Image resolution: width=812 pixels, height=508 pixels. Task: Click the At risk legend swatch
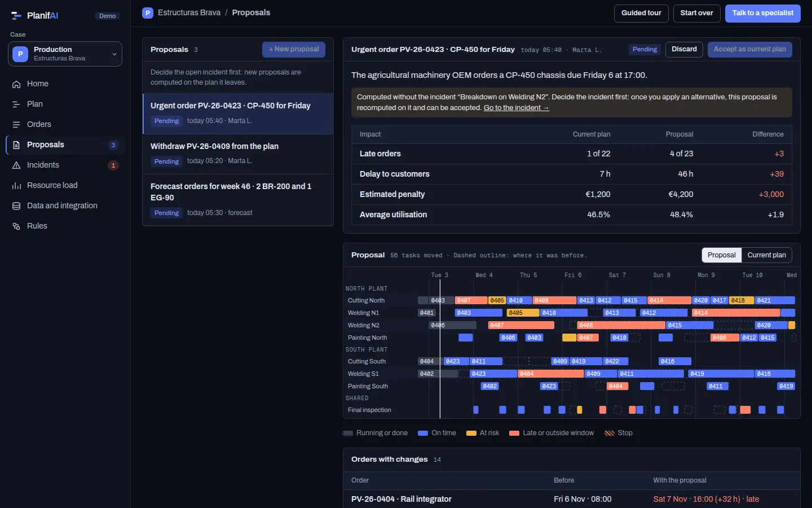471,433
